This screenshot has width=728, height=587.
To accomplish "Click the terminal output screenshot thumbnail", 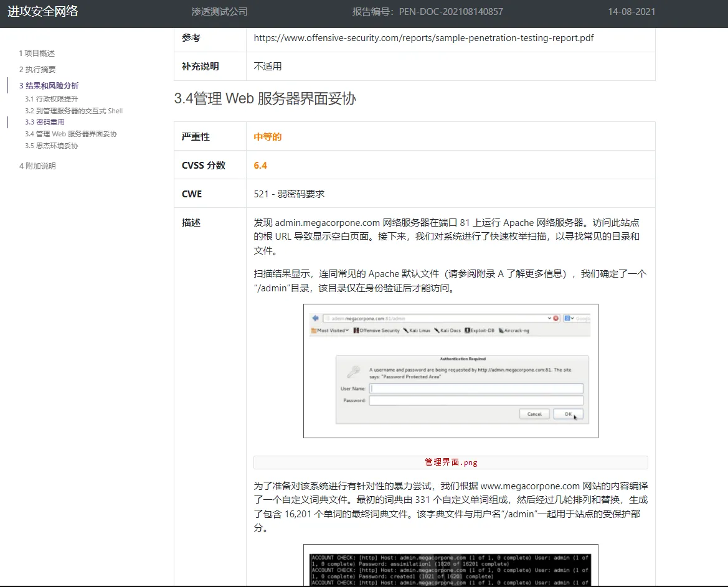I will [x=450, y=566].
